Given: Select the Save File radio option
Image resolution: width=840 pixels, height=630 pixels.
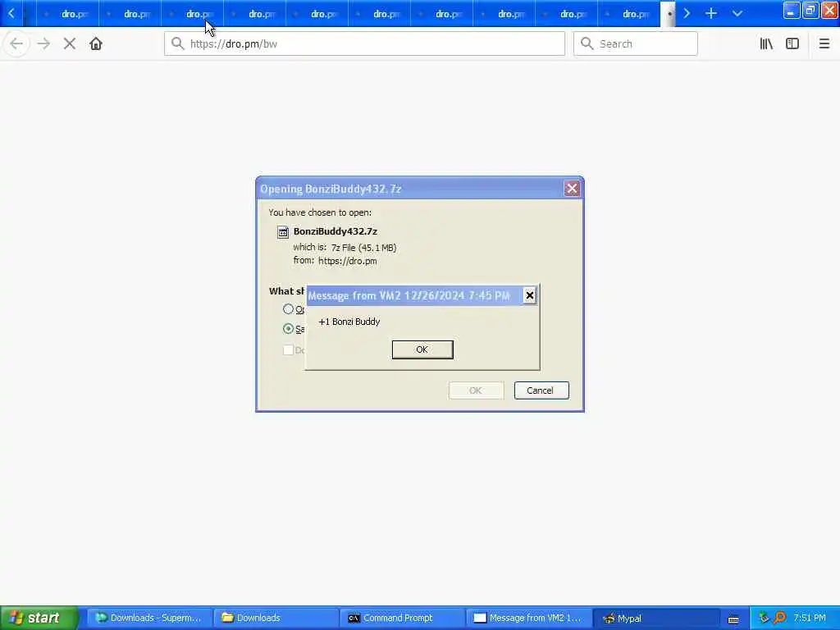Looking at the screenshot, I should 288,328.
